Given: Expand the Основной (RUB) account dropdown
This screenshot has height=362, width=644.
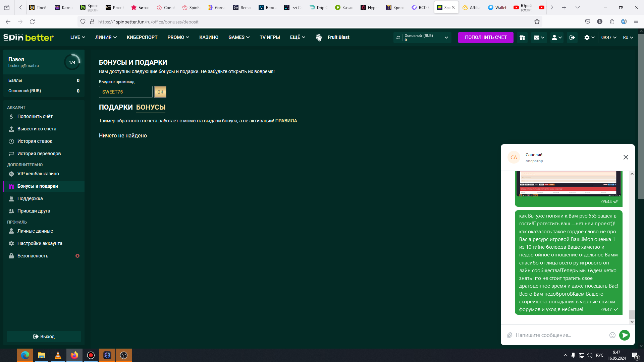Looking at the screenshot, I should pos(446,38).
